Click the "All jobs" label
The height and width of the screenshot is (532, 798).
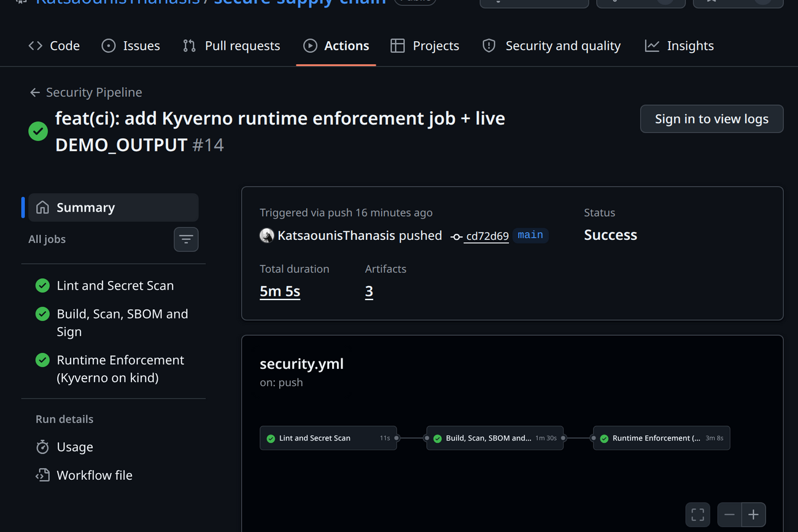coord(47,239)
